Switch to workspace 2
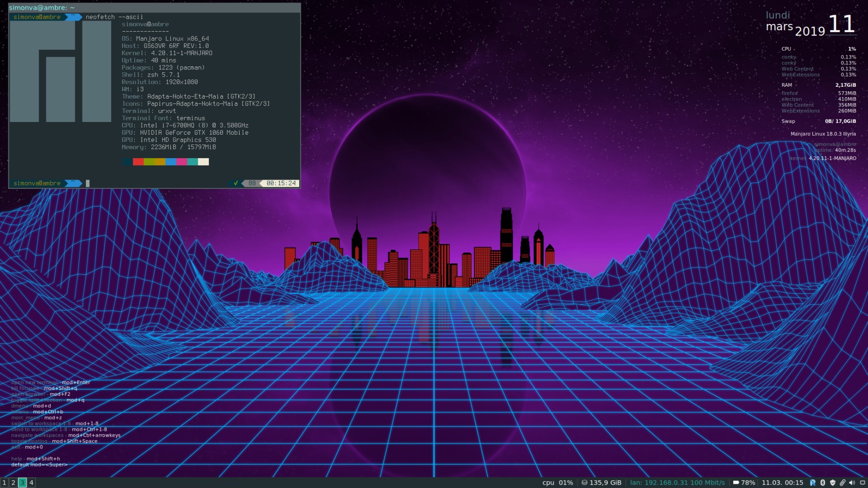 tap(13, 483)
